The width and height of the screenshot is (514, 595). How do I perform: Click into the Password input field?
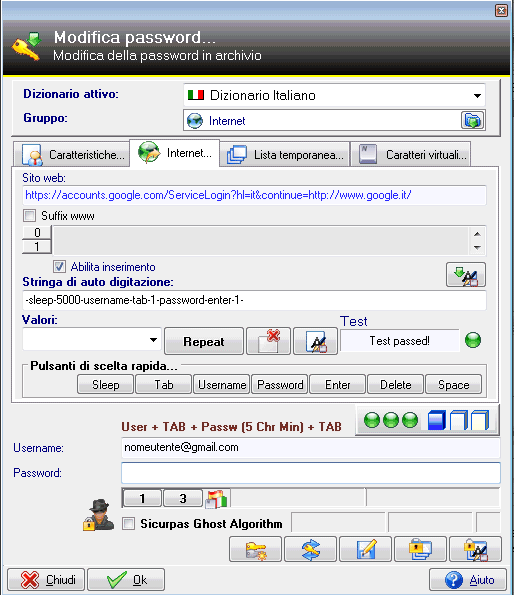pos(311,473)
